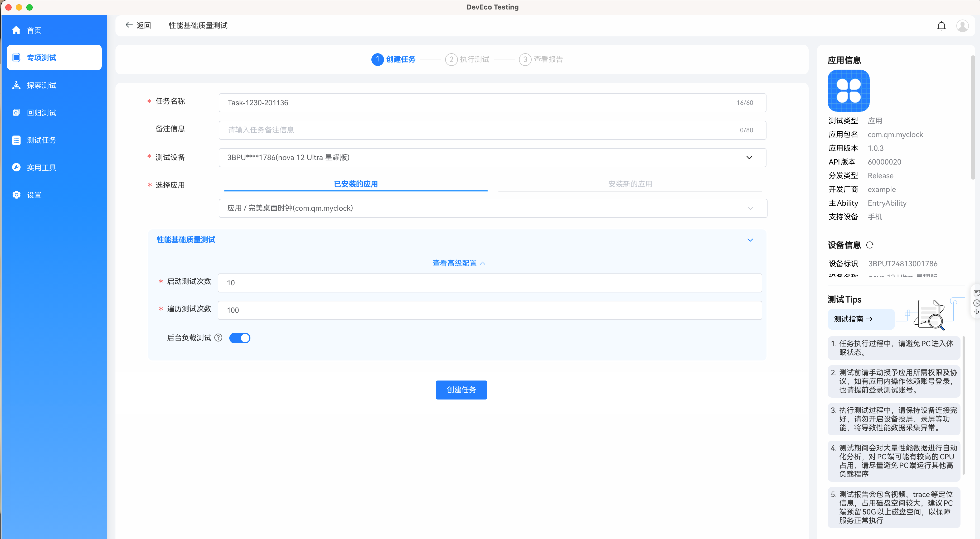
Task: Click tip 5 about 预留 50G 磁盘空间
Action: (894, 507)
